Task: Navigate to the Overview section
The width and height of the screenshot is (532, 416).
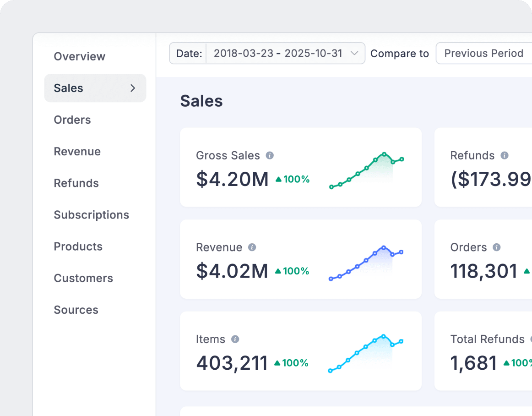Action: (x=79, y=56)
